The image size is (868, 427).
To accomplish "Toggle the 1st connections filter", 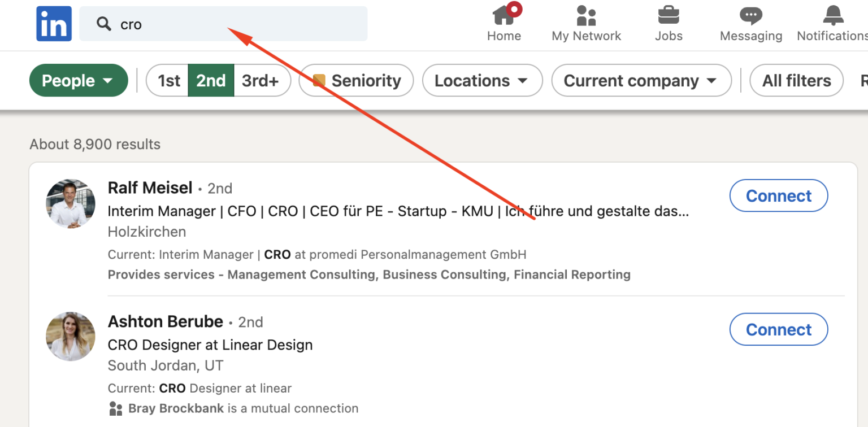I will click(x=168, y=80).
